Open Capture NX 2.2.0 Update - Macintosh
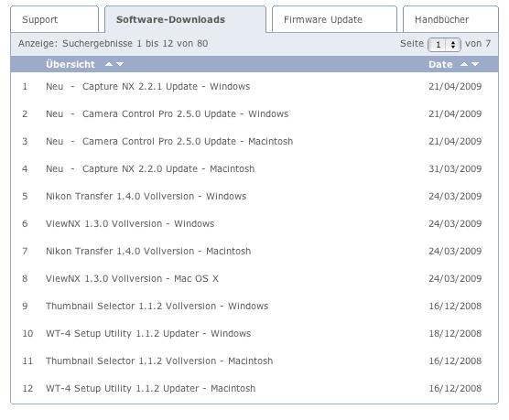 pos(168,168)
